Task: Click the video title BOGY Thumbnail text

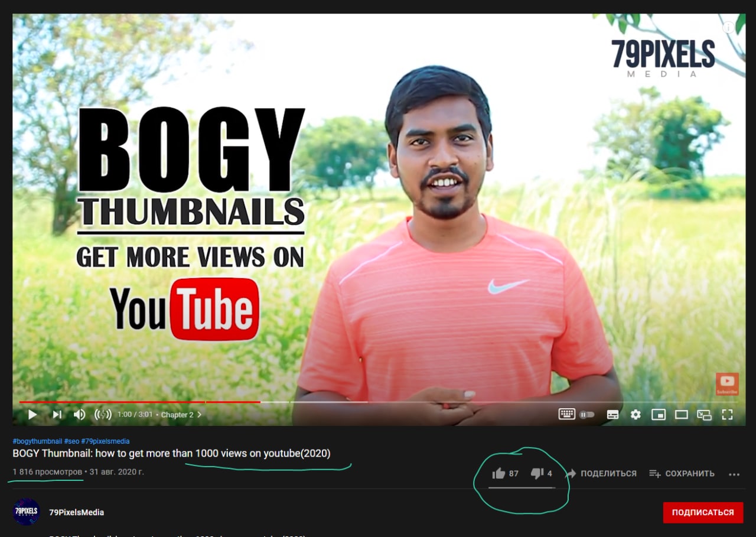Action: point(171,454)
